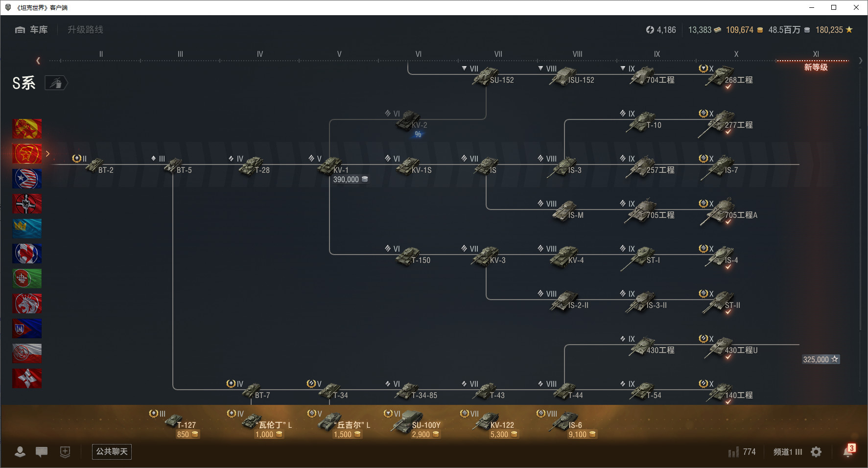Click the tank blueprint icon beside S系

[x=56, y=83]
